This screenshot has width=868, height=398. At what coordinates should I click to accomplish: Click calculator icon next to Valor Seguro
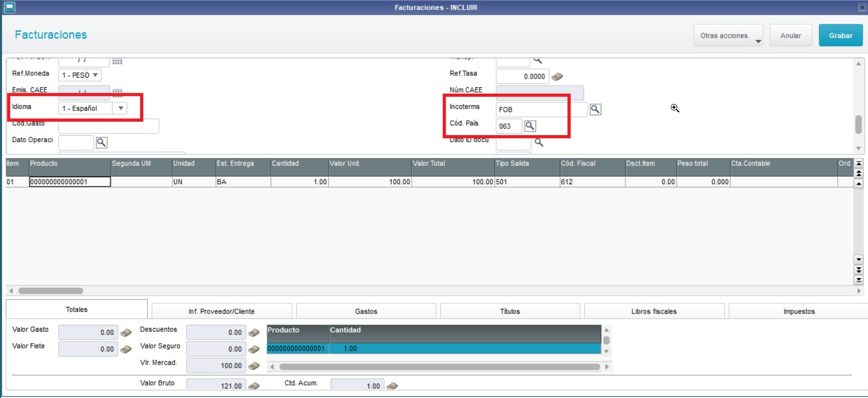tap(254, 350)
